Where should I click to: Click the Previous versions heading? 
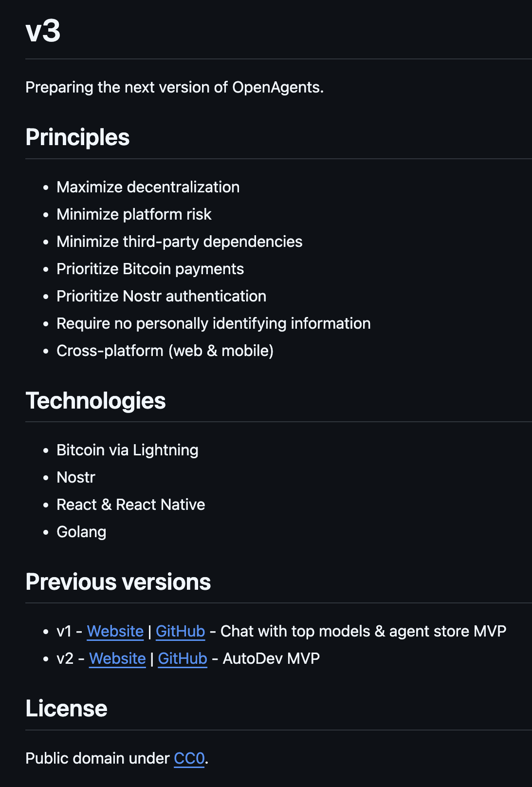pyautogui.click(x=118, y=582)
